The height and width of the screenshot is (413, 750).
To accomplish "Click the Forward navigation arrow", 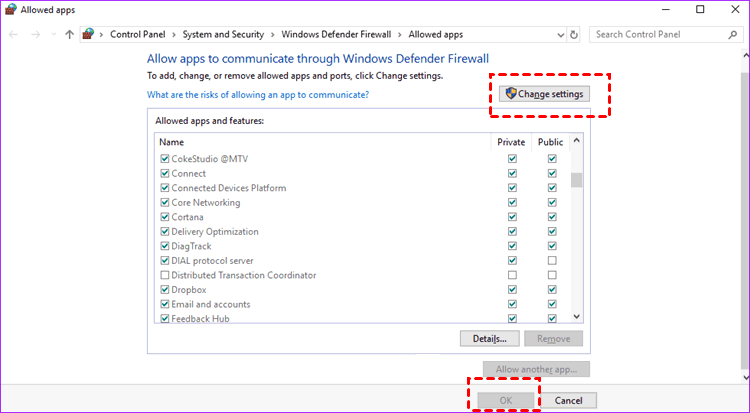I will tap(34, 34).
